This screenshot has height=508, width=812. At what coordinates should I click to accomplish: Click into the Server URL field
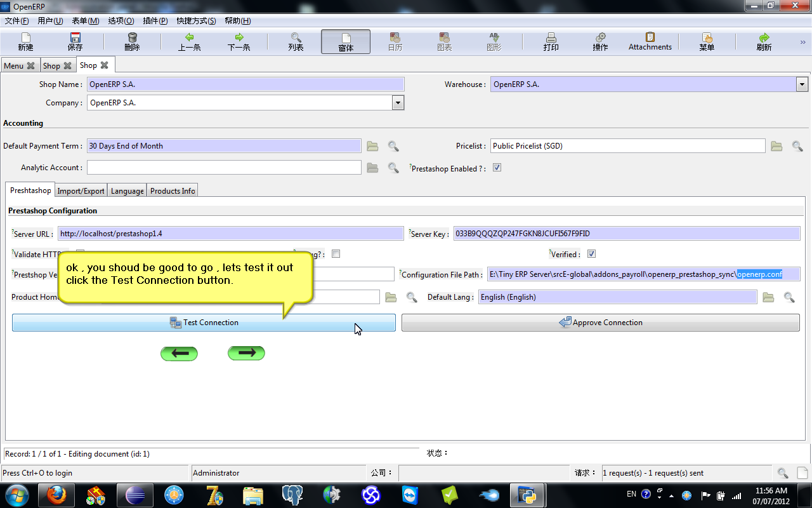click(231, 234)
